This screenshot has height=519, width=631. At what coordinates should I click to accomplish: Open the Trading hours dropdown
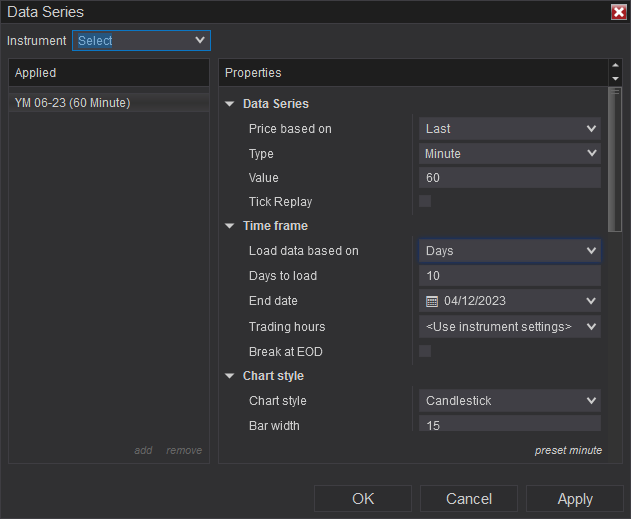point(510,326)
